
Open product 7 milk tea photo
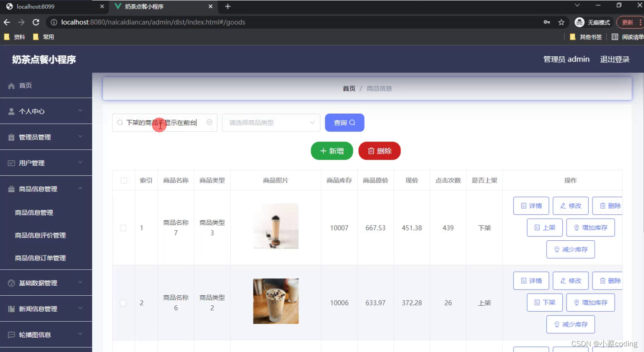(x=276, y=226)
